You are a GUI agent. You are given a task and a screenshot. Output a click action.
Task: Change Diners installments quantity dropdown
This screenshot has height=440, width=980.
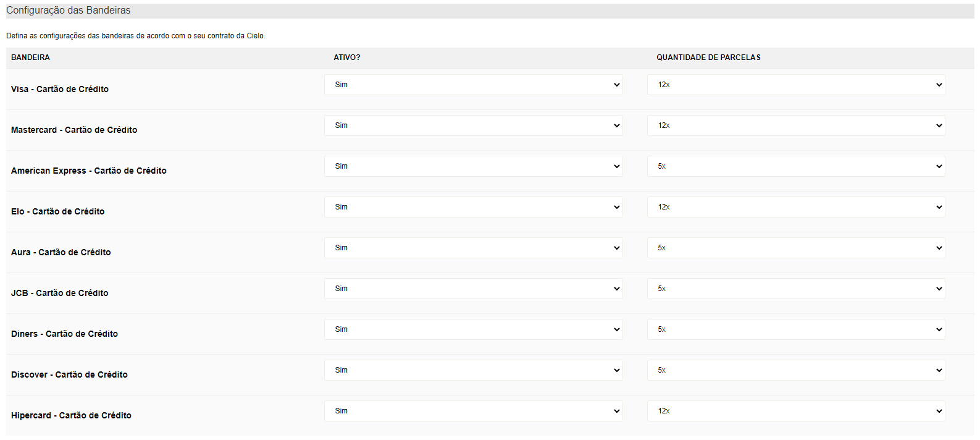[795, 329]
